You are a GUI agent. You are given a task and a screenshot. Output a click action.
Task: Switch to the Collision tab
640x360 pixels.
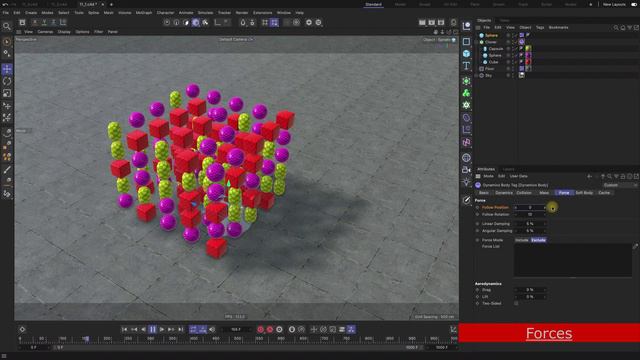(524, 193)
